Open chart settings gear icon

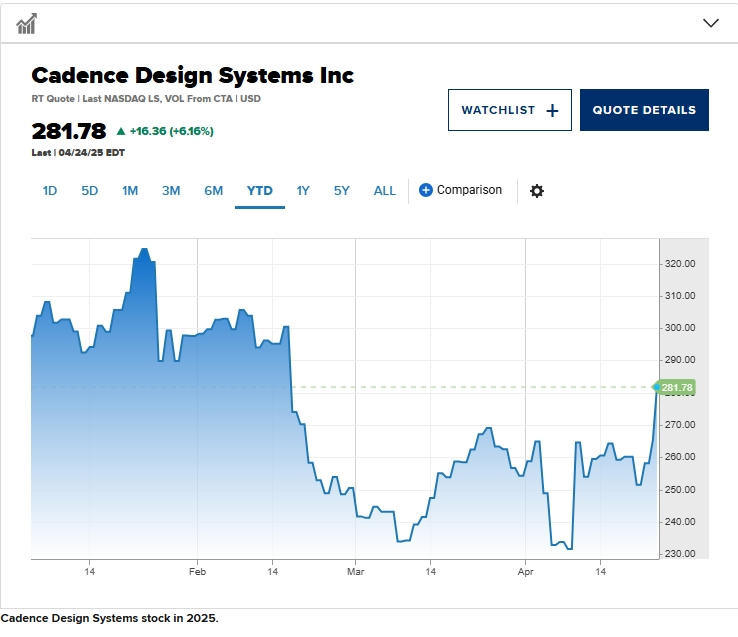[537, 191]
